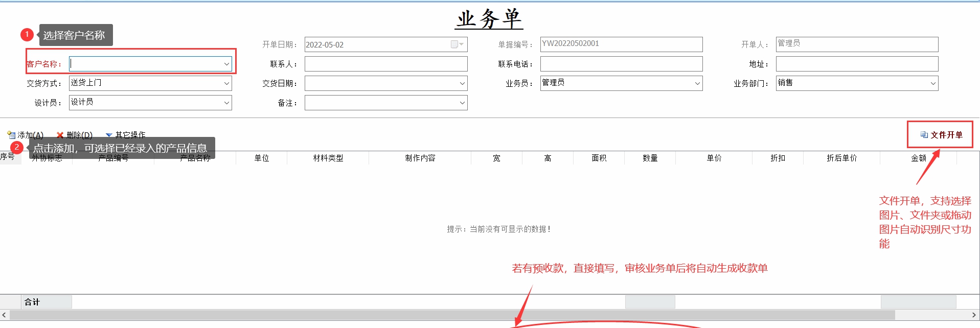The image size is (980, 328).
Task: Click the 单位 column header
Action: click(262, 158)
